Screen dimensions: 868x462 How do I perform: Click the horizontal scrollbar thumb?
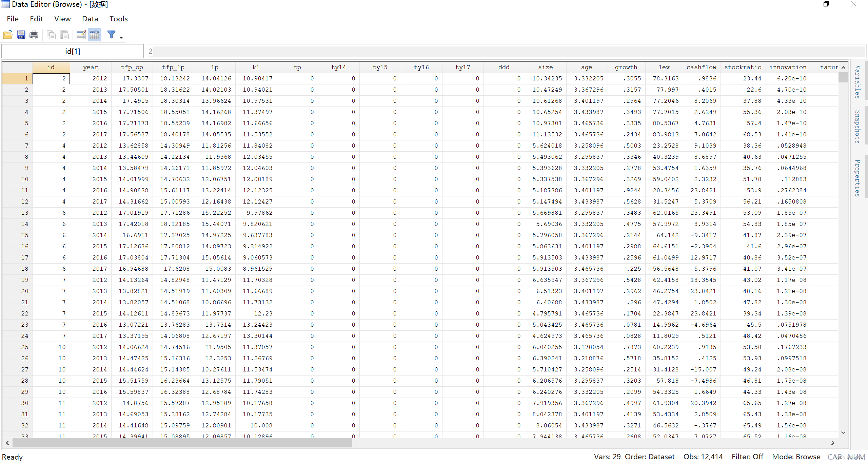(x=182, y=443)
